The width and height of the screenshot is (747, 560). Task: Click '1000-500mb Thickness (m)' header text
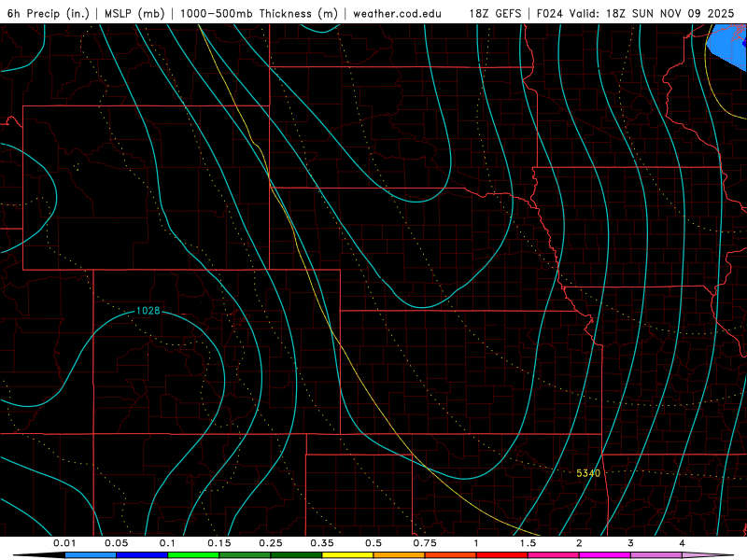[259, 13]
